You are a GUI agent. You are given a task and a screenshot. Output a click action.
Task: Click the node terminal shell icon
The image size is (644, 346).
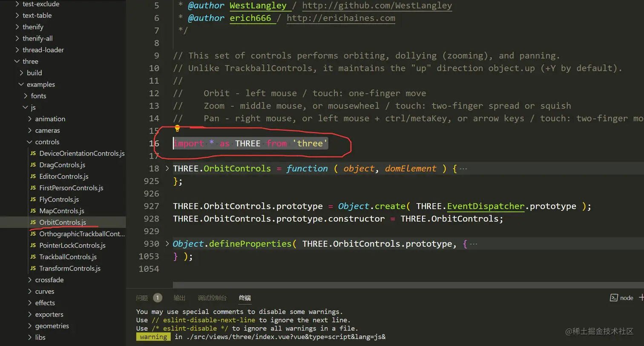point(614,298)
